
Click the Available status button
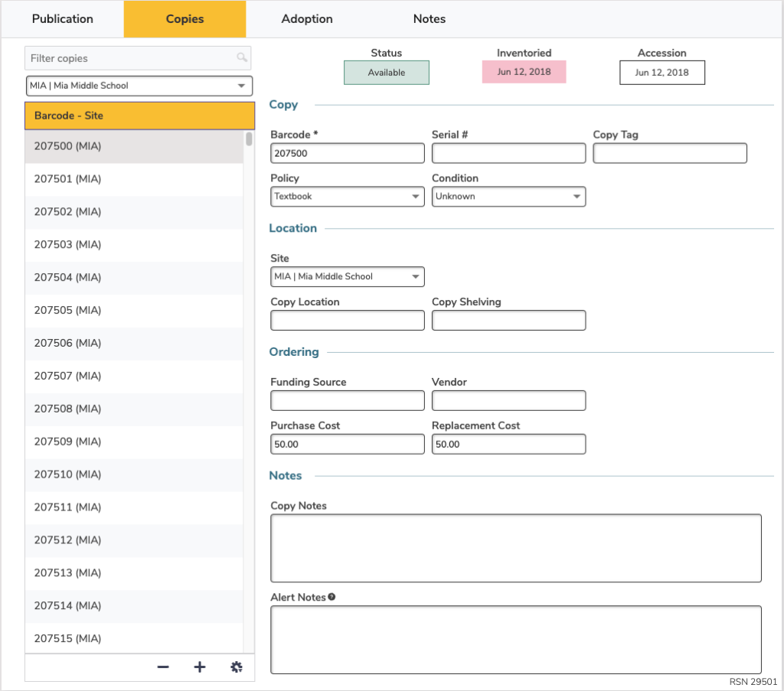click(387, 73)
